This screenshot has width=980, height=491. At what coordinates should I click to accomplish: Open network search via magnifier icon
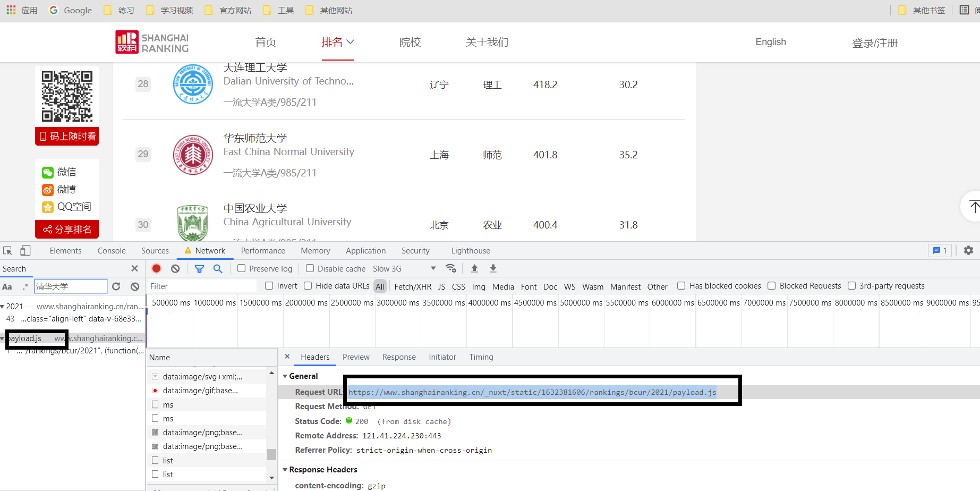click(218, 268)
